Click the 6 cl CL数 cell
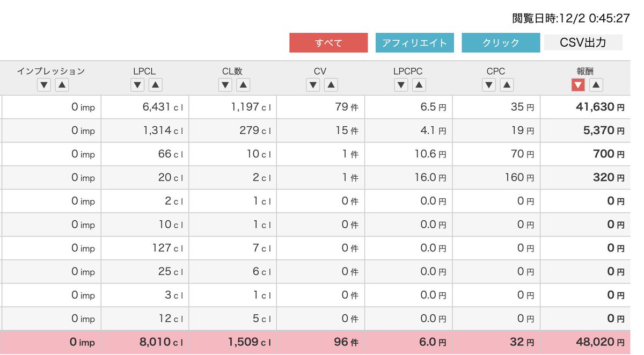The height and width of the screenshot is (355, 644). (233, 272)
